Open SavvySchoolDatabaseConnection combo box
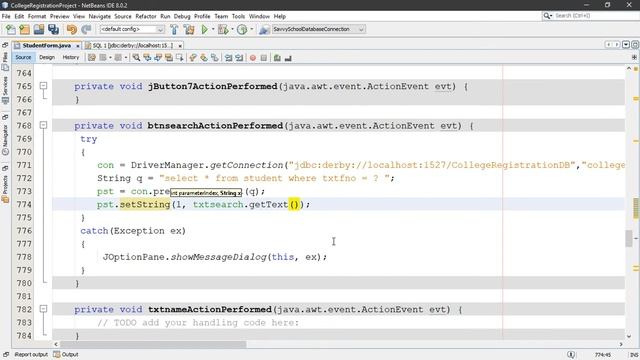Viewport: 640px width, 360px height. coord(318,29)
